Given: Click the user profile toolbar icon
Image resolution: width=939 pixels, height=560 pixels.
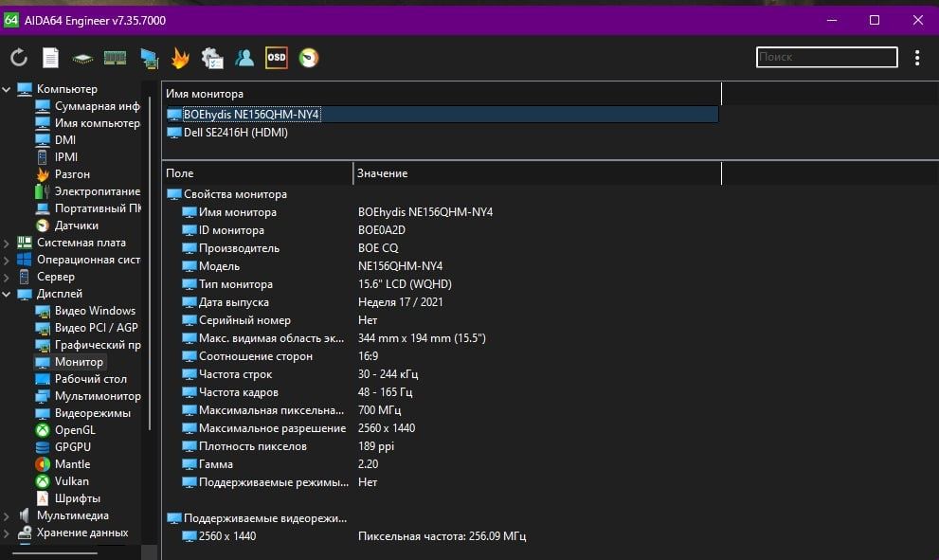Looking at the screenshot, I should point(244,58).
